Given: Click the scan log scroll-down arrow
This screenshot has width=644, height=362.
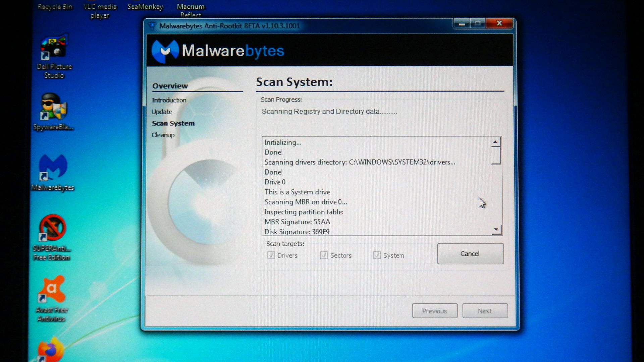Looking at the screenshot, I should click(x=496, y=230).
